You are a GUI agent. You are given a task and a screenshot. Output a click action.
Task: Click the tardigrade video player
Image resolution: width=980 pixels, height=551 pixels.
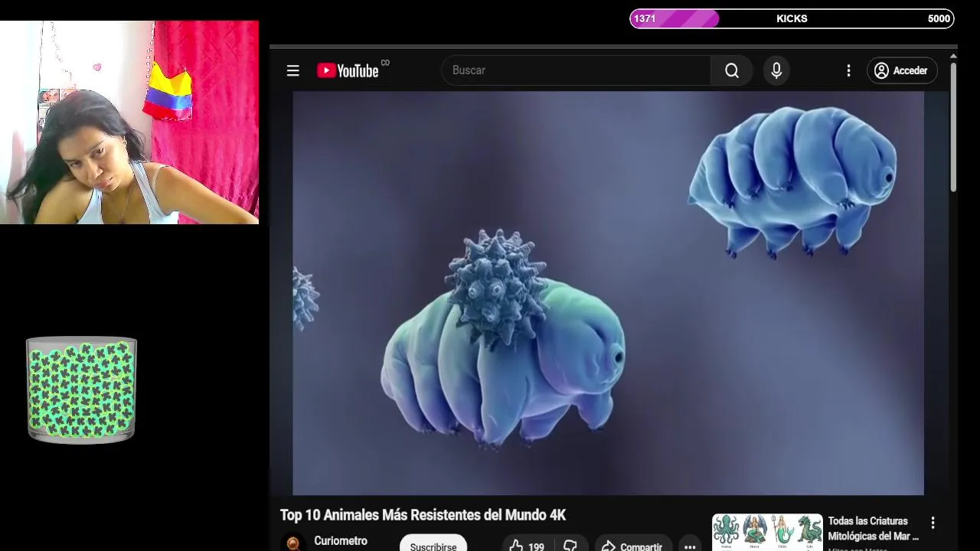coord(608,293)
